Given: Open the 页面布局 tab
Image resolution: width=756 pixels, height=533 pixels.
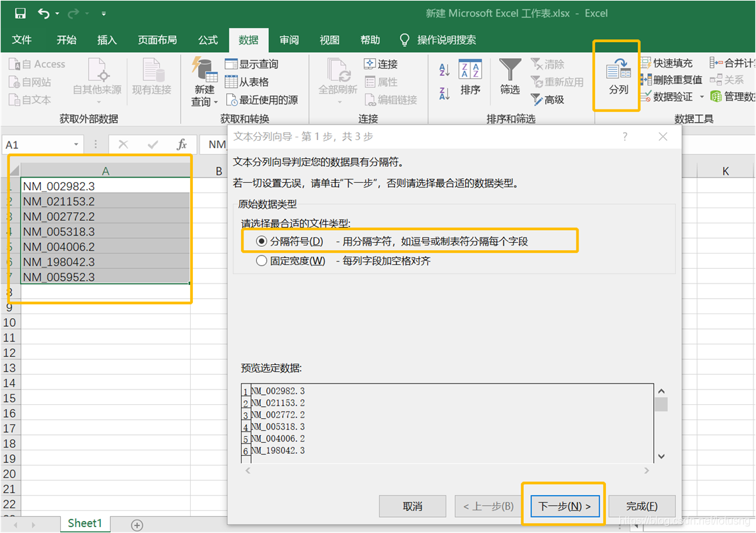Looking at the screenshot, I should click(x=157, y=40).
